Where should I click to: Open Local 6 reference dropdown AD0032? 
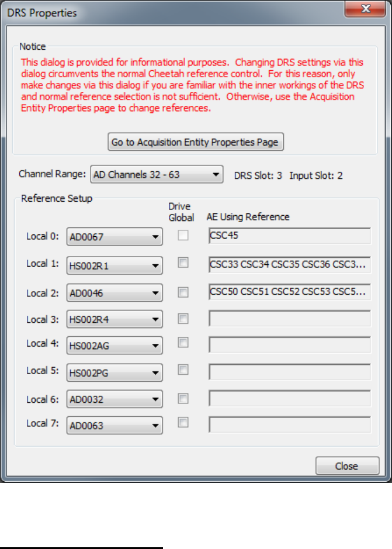(x=115, y=399)
